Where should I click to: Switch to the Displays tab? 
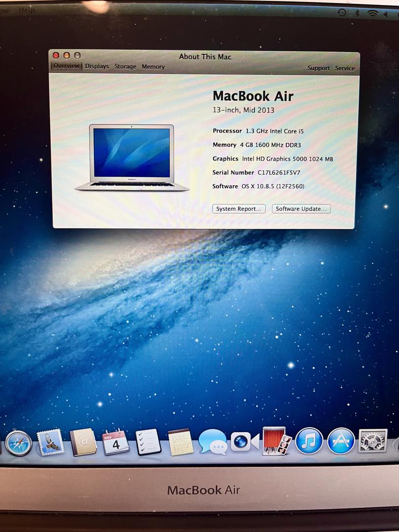[x=97, y=66]
